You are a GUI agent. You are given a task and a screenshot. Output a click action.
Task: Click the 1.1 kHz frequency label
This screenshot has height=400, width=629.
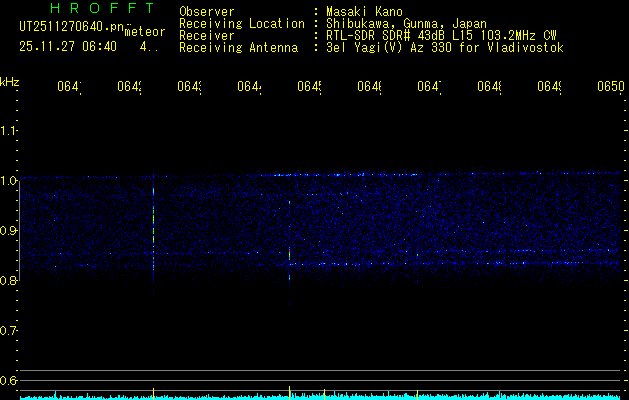point(8,130)
